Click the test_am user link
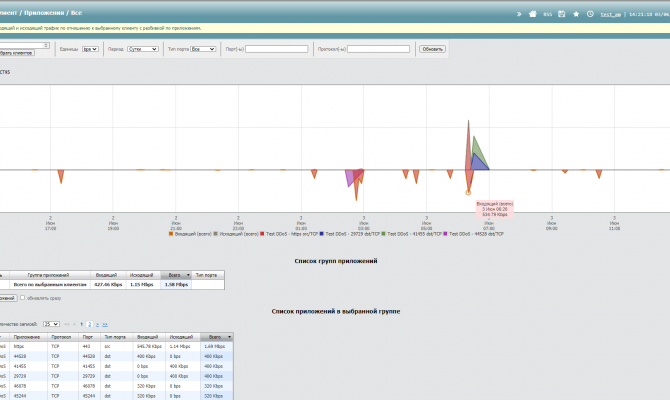Screen dimensions: 670x400 [x=610, y=14]
